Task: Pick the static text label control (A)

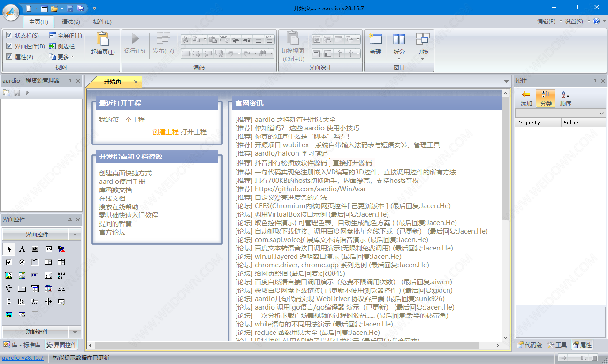Action: click(x=22, y=249)
